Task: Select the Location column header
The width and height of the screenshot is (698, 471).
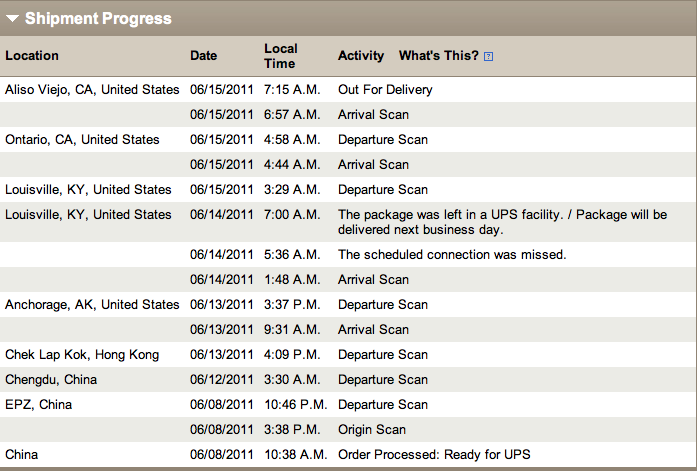Action: (32, 56)
